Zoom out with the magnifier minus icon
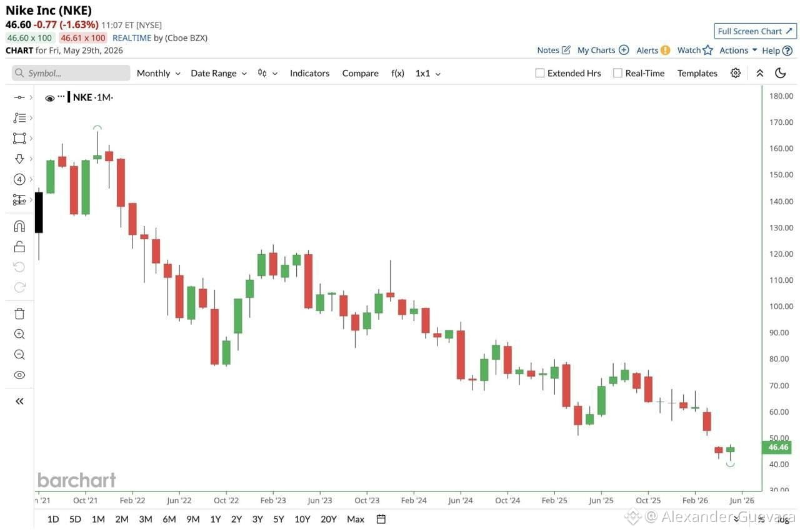800x532 pixels. coord(19,355)
